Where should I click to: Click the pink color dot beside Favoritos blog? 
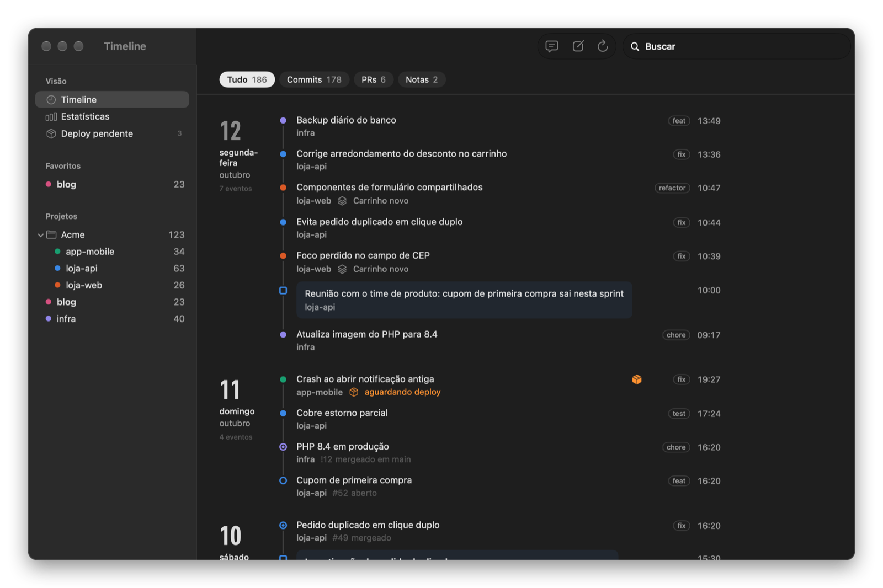pyautogui.click(x=49, y=184)
